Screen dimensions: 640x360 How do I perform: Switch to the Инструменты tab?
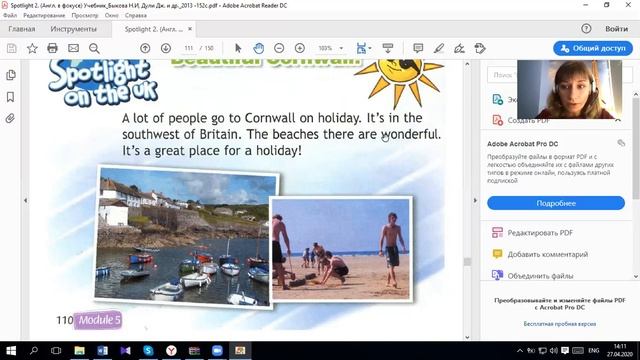pyautogui.click(x=73, y=29)
